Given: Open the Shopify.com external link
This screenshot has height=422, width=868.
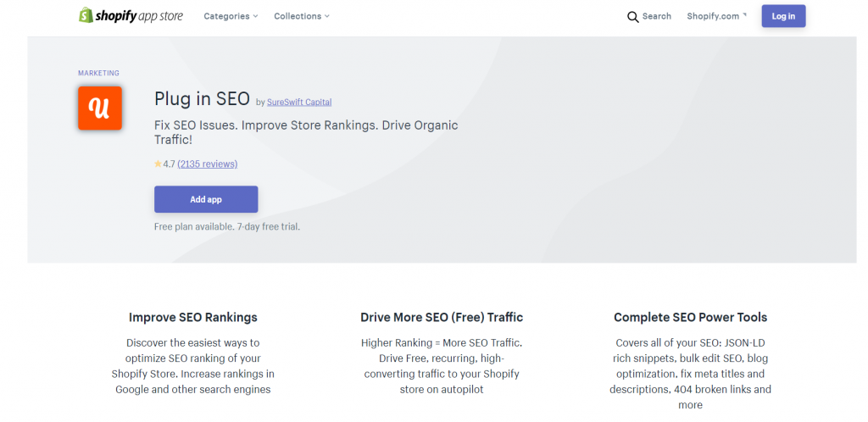Looking at the screenshot, I should [717, 16].
